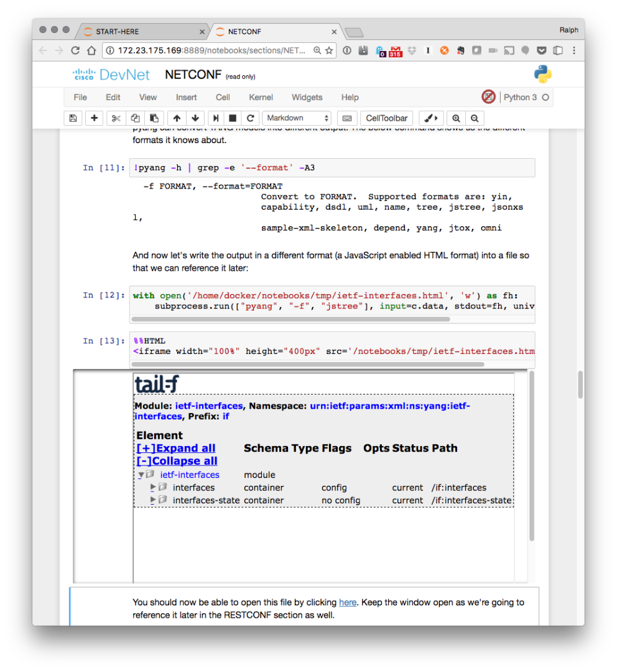Image resolution: width=617 pixels, height=672 pixels.
Task: Collapse the ietf-interfaces module tree node
Action: [141, 475]
